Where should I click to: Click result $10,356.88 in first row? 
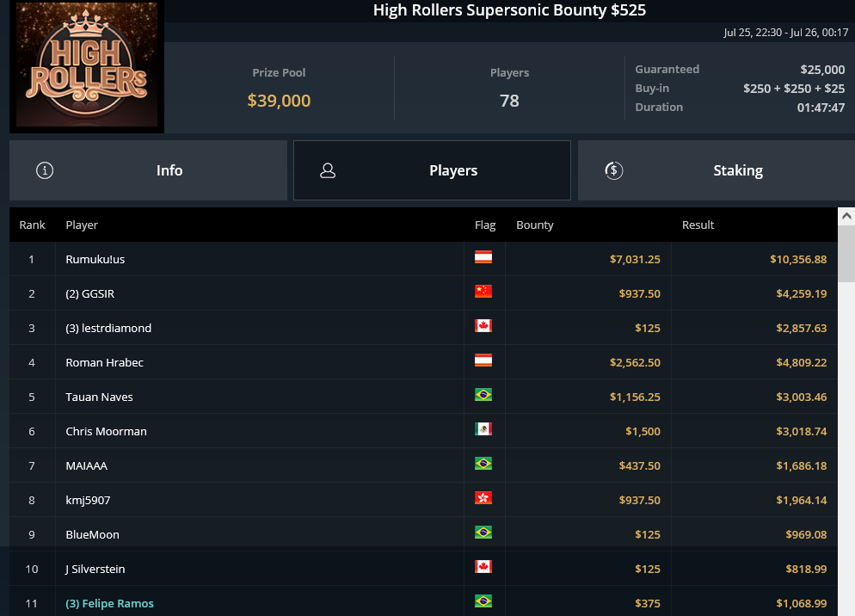(x=798, y=259)
